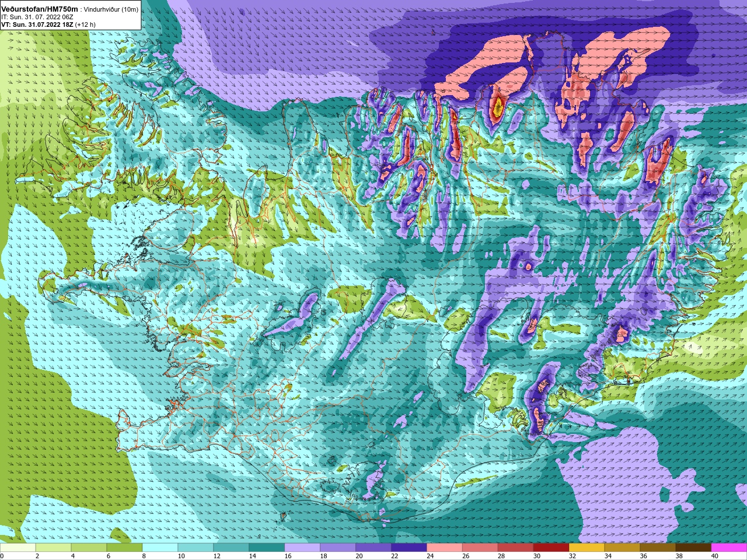The width and height of the screenshot is (747, 560).
Task: Select the 24–26 legend color swatch
Action: pyautogui.click(x=445, y=548)
